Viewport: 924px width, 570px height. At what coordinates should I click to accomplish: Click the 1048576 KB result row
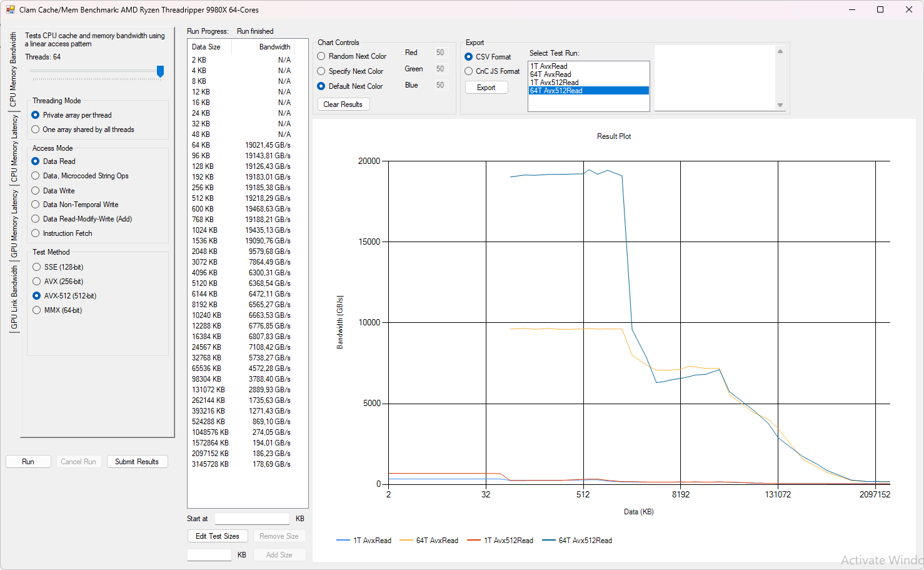pos(241,432)
